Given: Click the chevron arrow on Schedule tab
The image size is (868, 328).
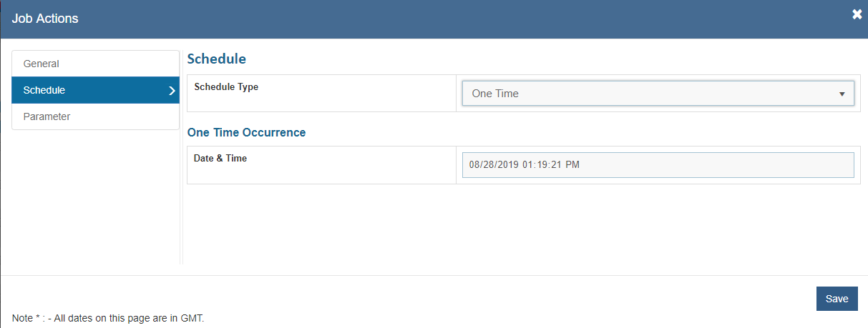Looking at the screenshot, I should (x=172, y=91).
